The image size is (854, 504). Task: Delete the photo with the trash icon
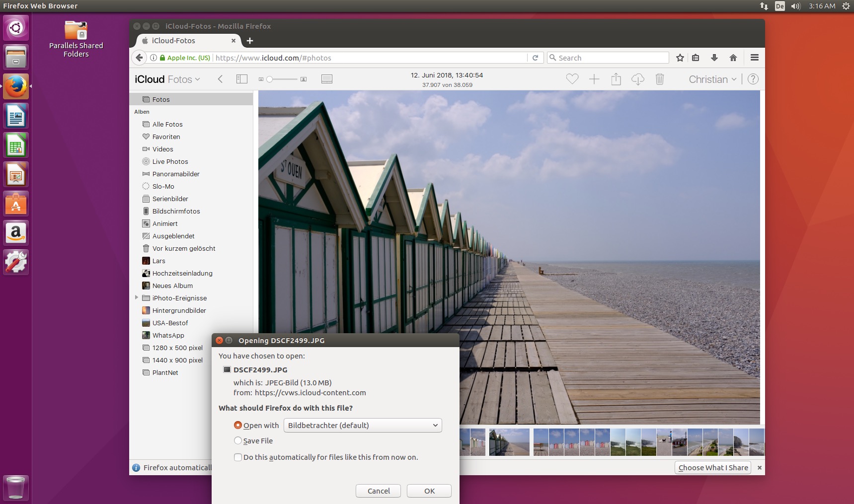pos(660,79)
